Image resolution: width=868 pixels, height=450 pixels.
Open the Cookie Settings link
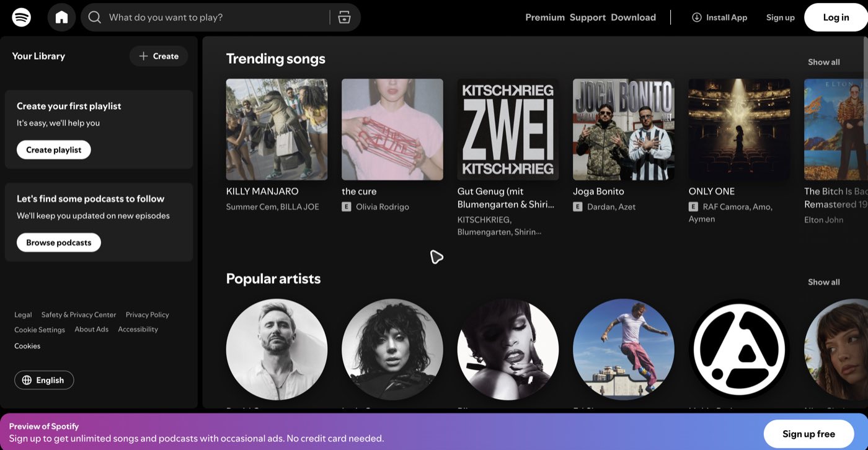[x=40, y=330]
